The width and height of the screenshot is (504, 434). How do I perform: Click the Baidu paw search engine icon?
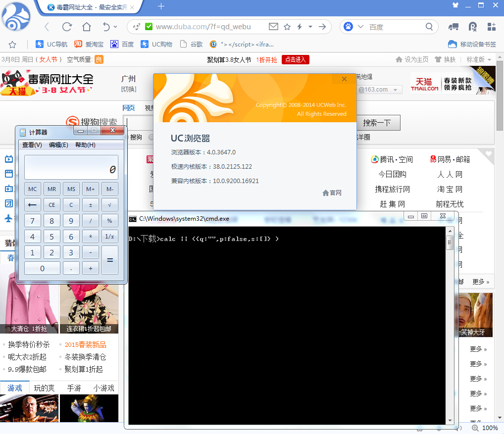coord(349,27)
